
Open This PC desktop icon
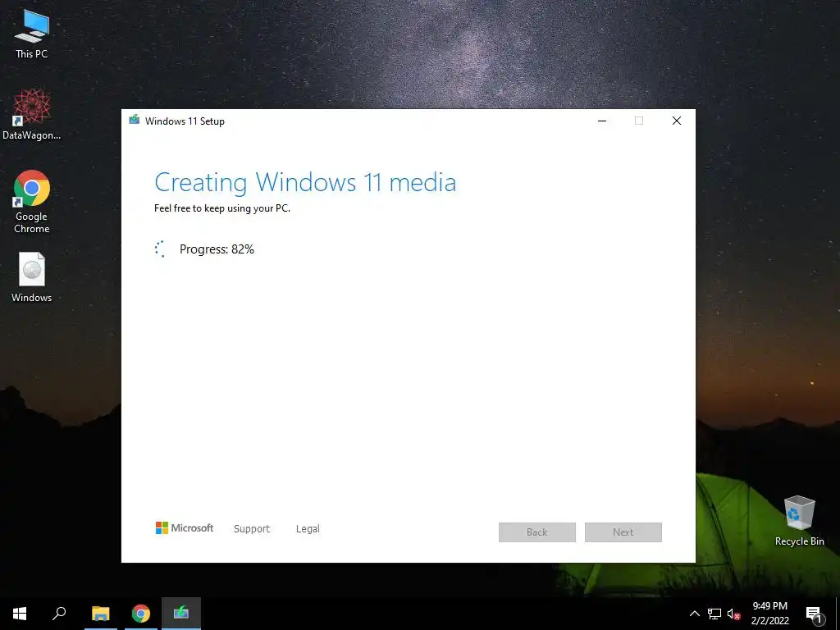[x=32, y=34]
